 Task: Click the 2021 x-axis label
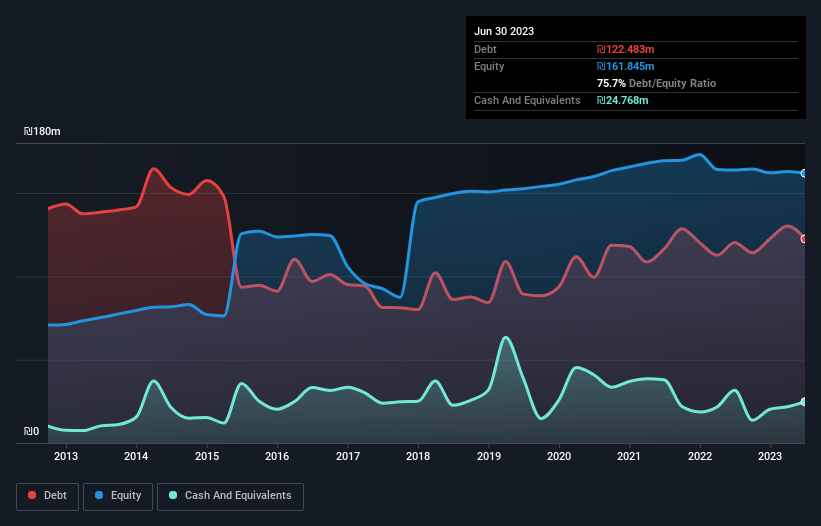pyautogui.click(x=629, y=456)
